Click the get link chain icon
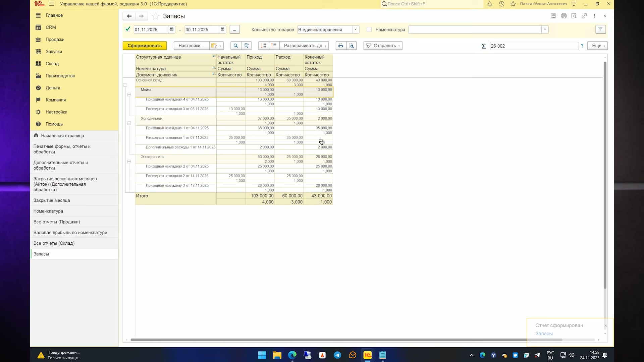Screen dimensions: 644x362 (x=584, y=16)
